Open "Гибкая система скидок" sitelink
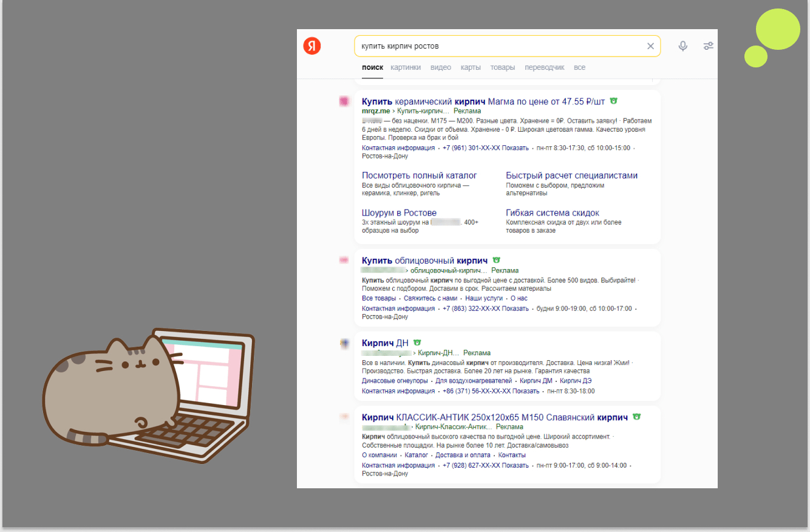 click(x=553, y=213)
